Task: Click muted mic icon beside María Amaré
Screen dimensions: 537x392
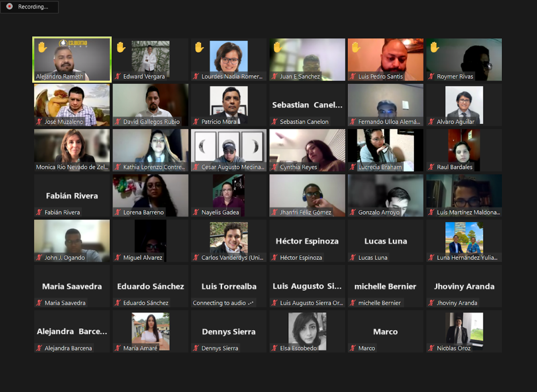Action: pyautogui.click(x=118, y=348)
